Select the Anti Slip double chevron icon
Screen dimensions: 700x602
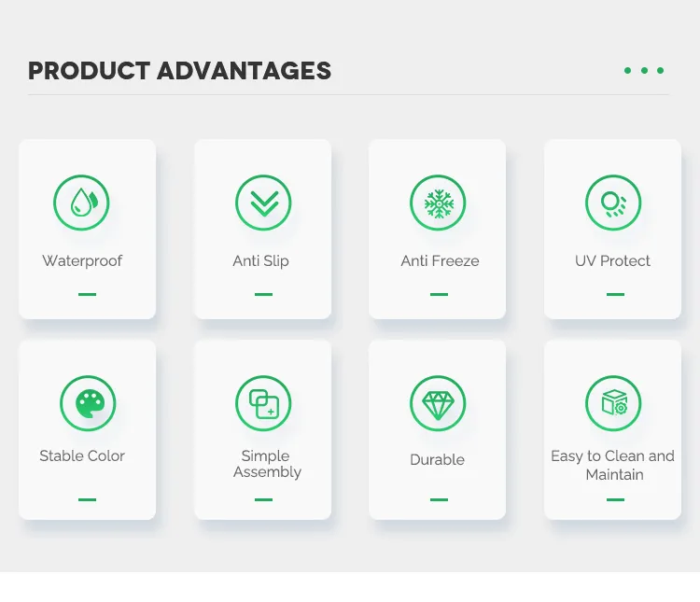pyautogui.click(x=263, y=203)
